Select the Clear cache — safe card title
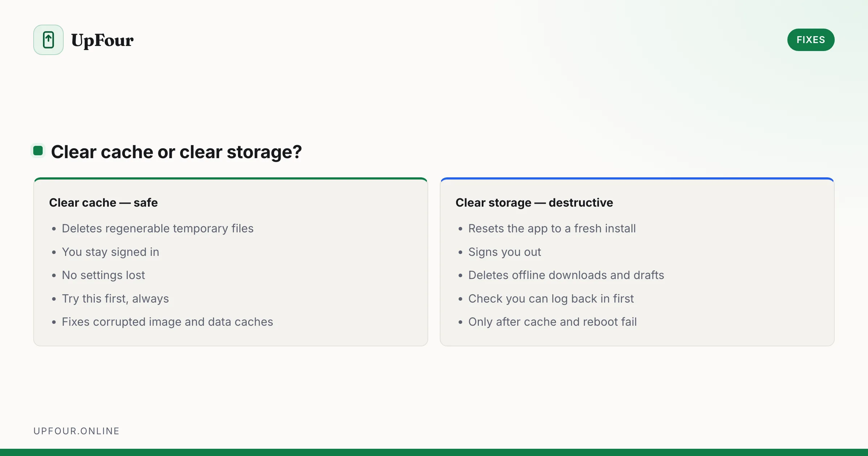Image resolution: width=868 pixels, height=456 pixels. tap(103, 203)
